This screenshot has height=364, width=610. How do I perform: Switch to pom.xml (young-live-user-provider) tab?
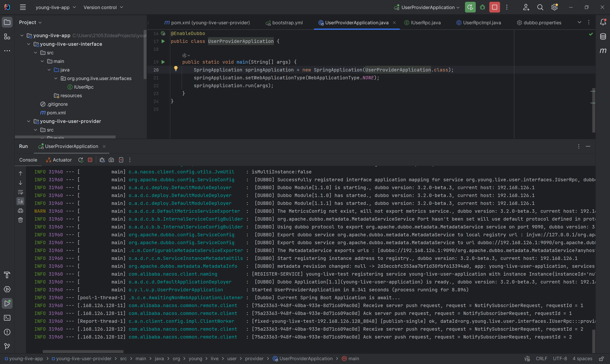(x=207, y=23)
